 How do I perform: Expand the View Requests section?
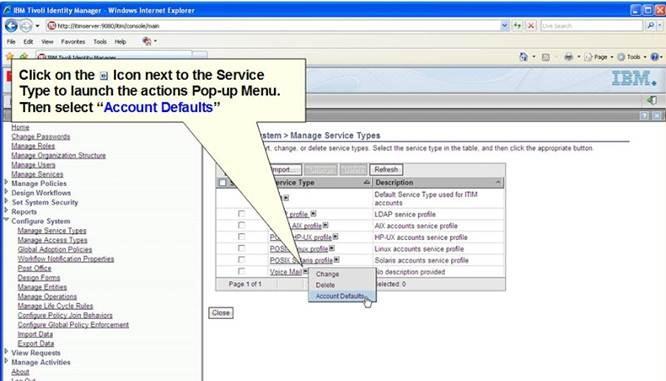point(6,352)
